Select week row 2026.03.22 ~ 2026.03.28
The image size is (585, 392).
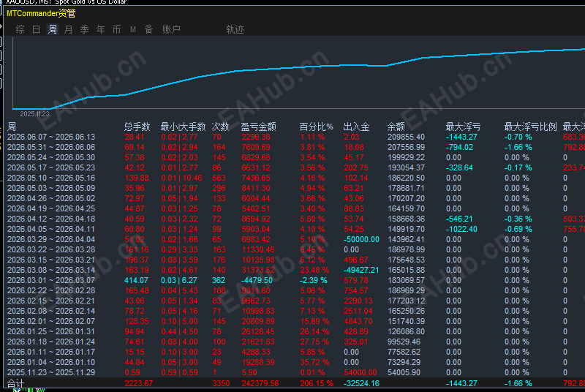(x=295, y=249)
